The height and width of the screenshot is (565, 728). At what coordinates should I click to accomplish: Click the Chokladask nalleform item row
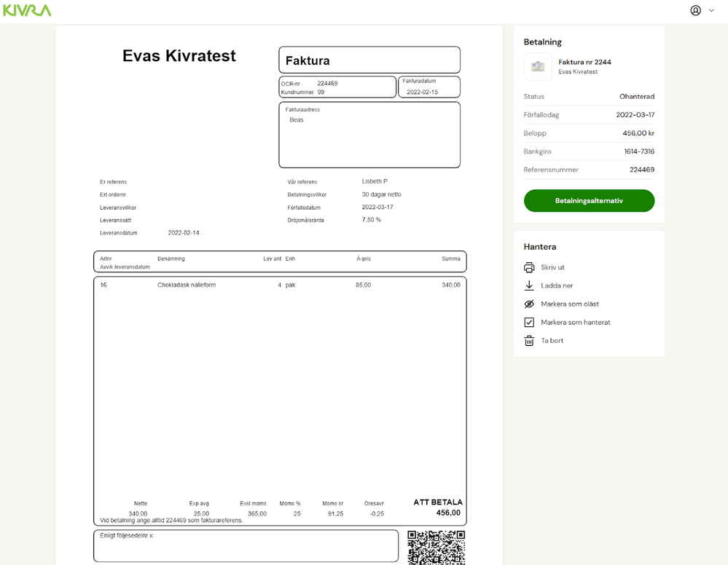pos(280,285)
